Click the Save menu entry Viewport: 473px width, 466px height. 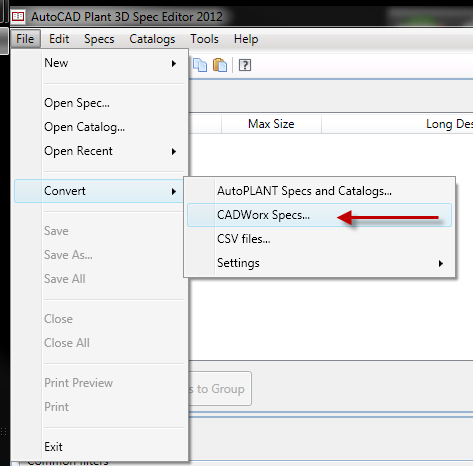(100, 231)
